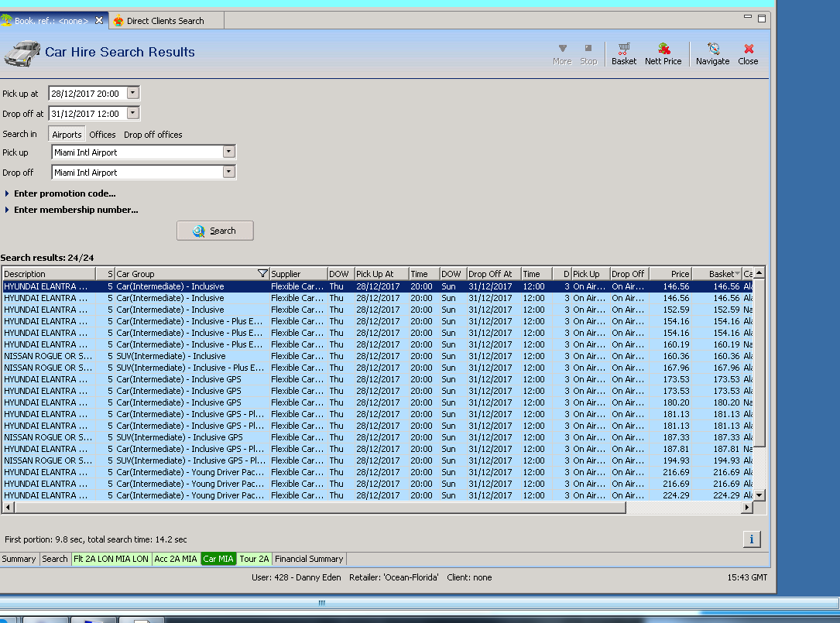Expand Enter membership number section
This screenshot has height=623, width=840.
pyautogui.click(x=75, y=210)
